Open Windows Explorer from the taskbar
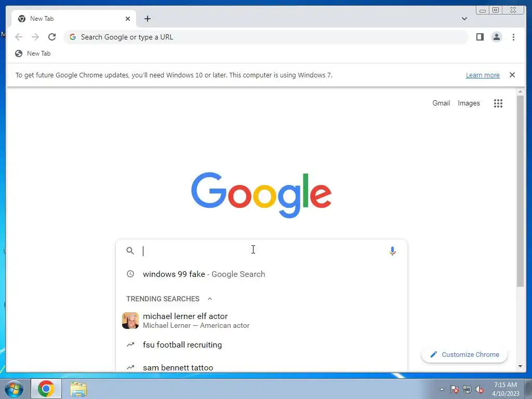The image size is (532, 399). pos(78,389)
